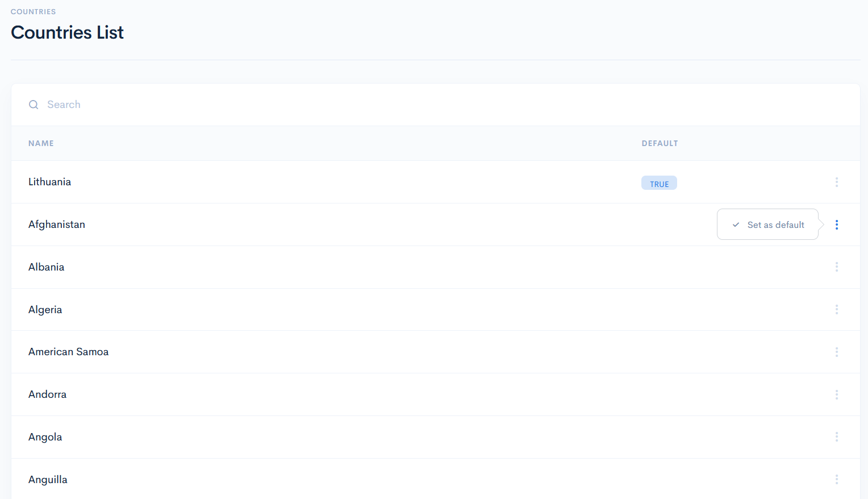This screenshot has width=868, height=499.
Task: Select the Andorra country name
Action: coord(47,394)
